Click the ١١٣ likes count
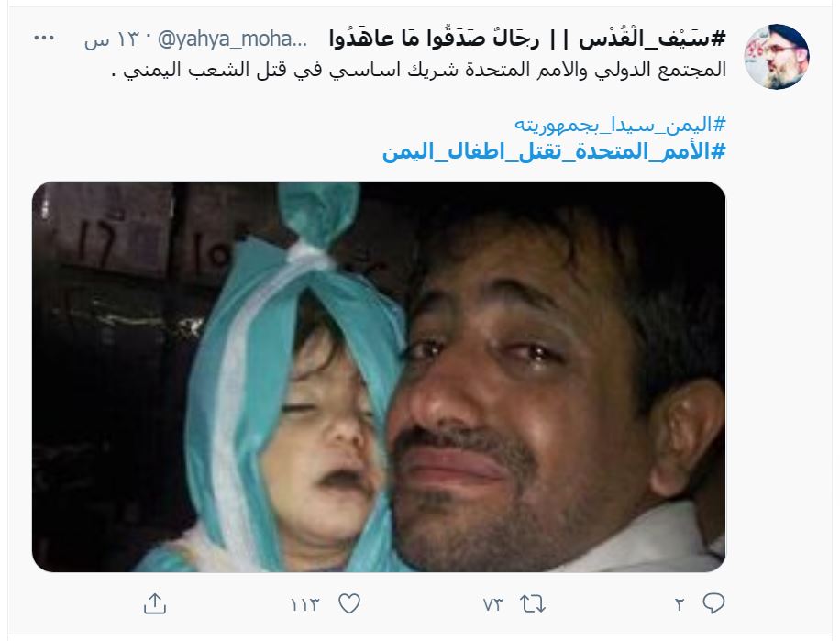The height and width of the screenshot is (641, 840). 304,604
